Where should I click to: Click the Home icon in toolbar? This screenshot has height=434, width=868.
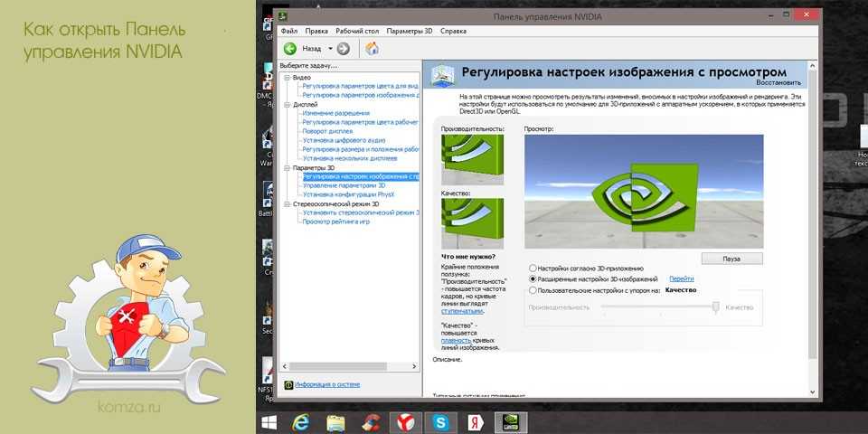(372, 49)
